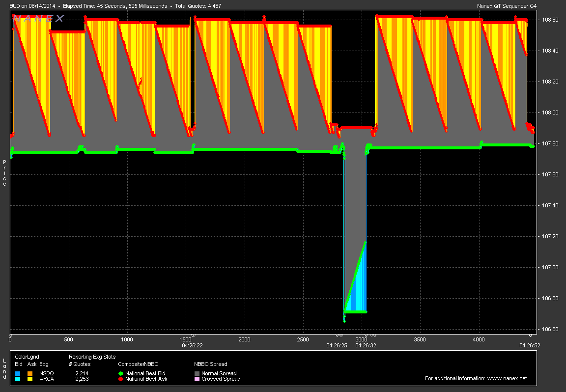Click the 04:26:32 time label
566x392 pixels.
[366, 345]
